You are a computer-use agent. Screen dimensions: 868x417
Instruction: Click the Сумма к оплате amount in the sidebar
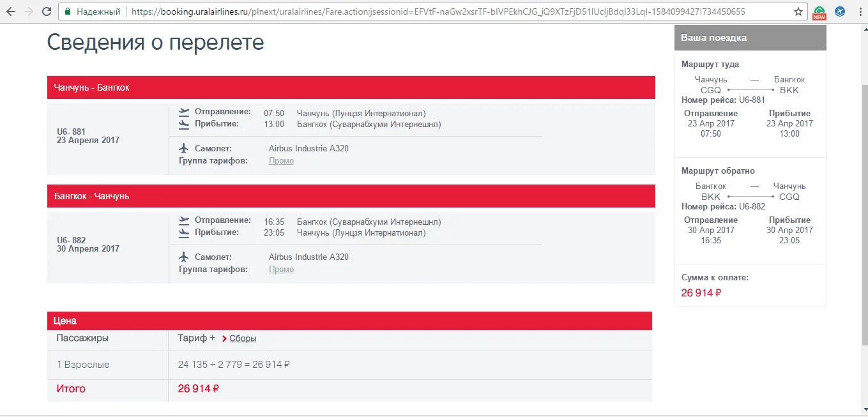click(701, 293)
